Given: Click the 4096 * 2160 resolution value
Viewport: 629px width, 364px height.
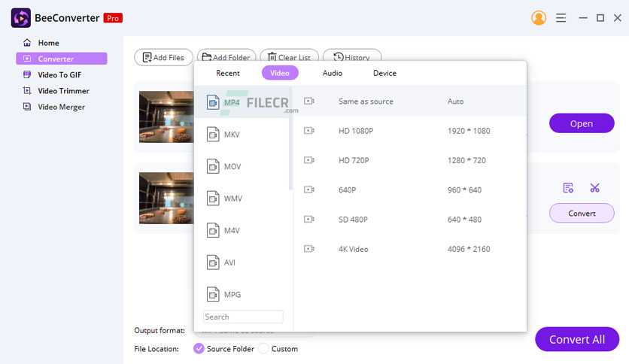Looking at the screenshot, I should coord(469,249).
